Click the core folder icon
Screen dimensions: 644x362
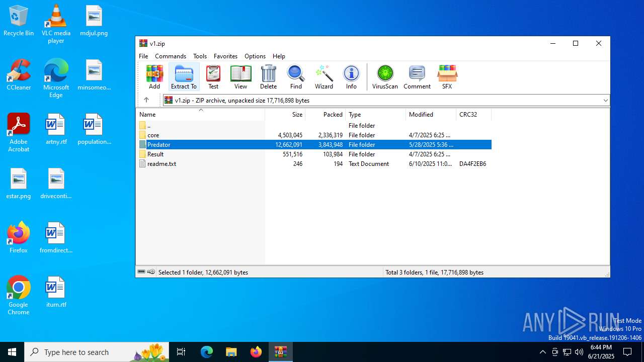point(142,135)
